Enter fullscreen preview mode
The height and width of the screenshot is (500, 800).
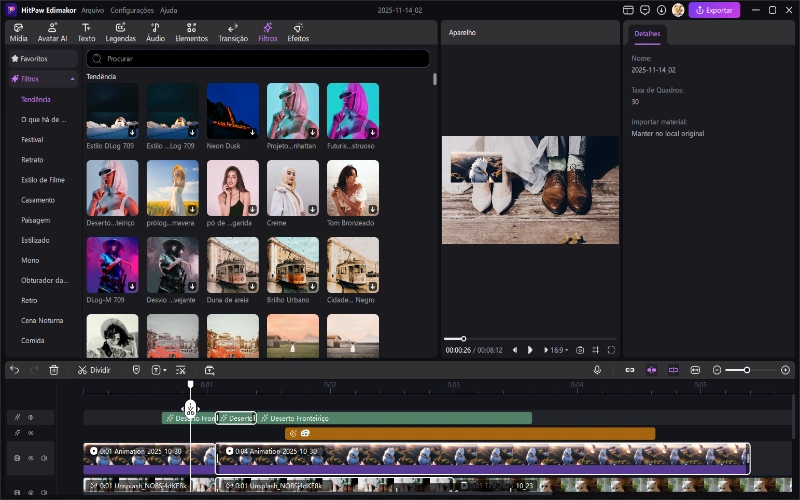[x=611, y=350]
